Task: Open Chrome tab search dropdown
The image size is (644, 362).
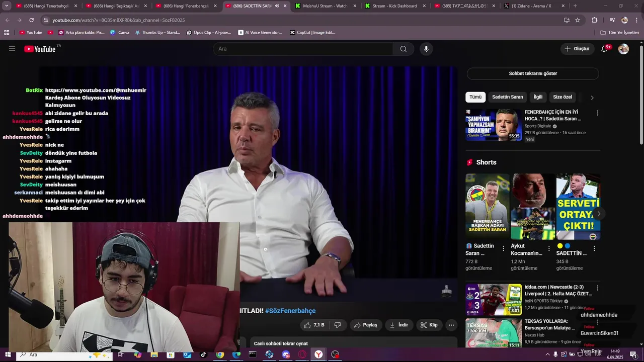Action: (7, 6)
